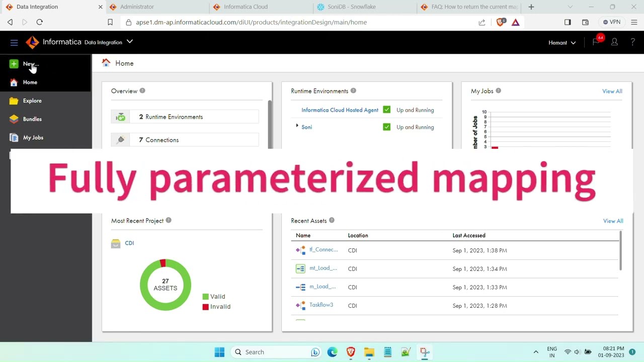Click the Brave Shields lion icon

point(500,22)
